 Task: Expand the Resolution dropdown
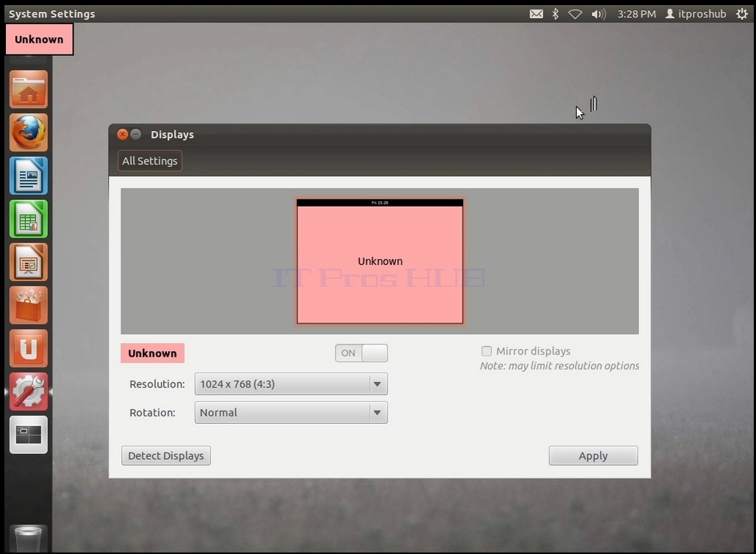[x=290, y=384]
